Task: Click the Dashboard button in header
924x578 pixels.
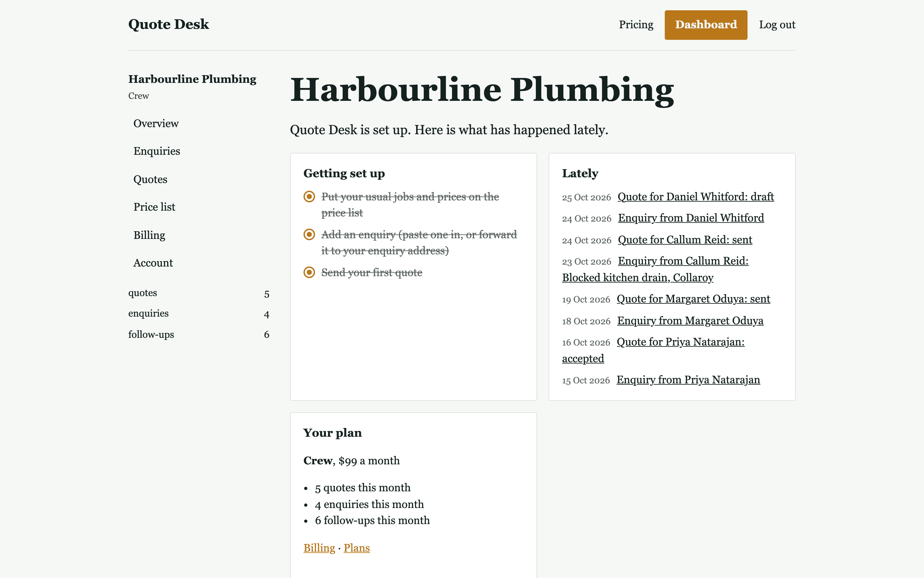Action: 706,25
